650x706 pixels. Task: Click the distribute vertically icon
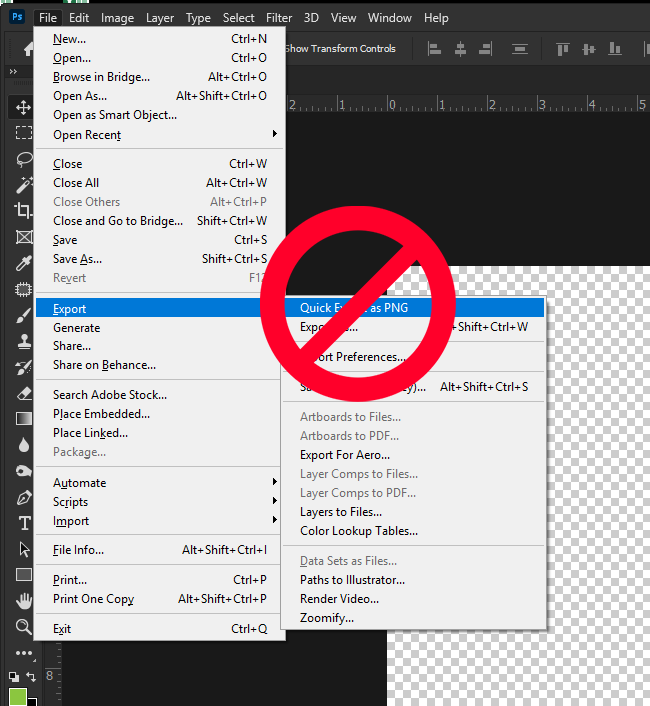520,49
